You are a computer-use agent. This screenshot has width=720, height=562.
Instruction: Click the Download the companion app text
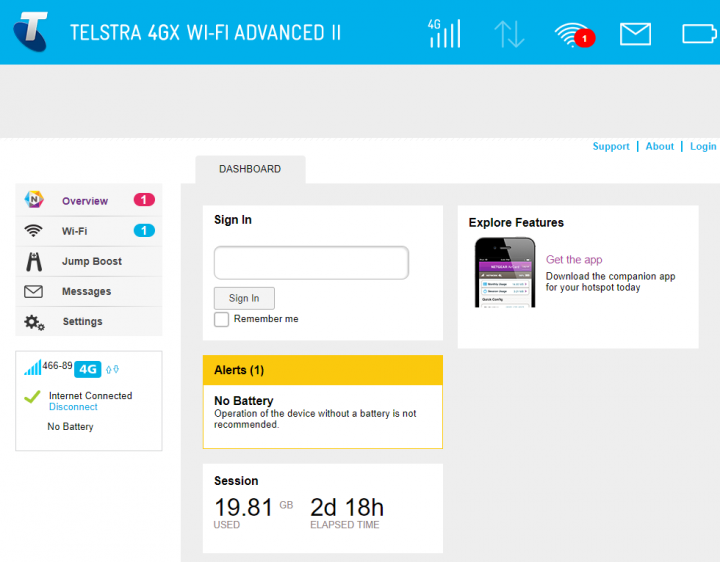pos(610,282)
